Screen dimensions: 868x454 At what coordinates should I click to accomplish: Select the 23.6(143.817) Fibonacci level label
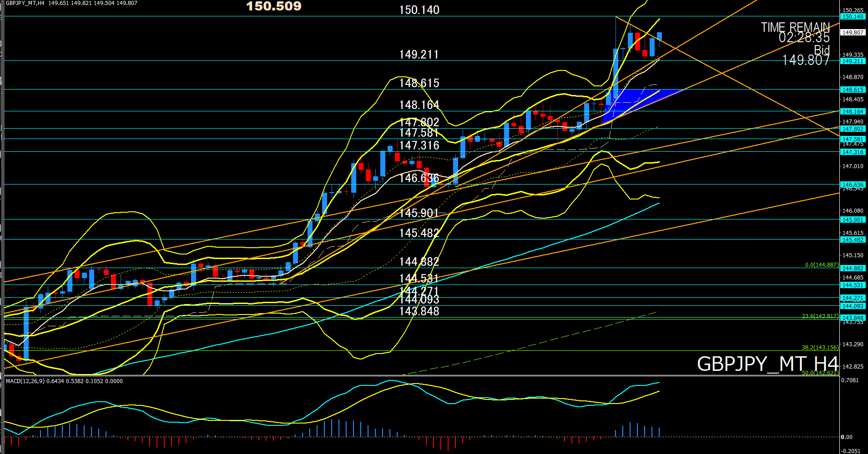pos(820,316)
